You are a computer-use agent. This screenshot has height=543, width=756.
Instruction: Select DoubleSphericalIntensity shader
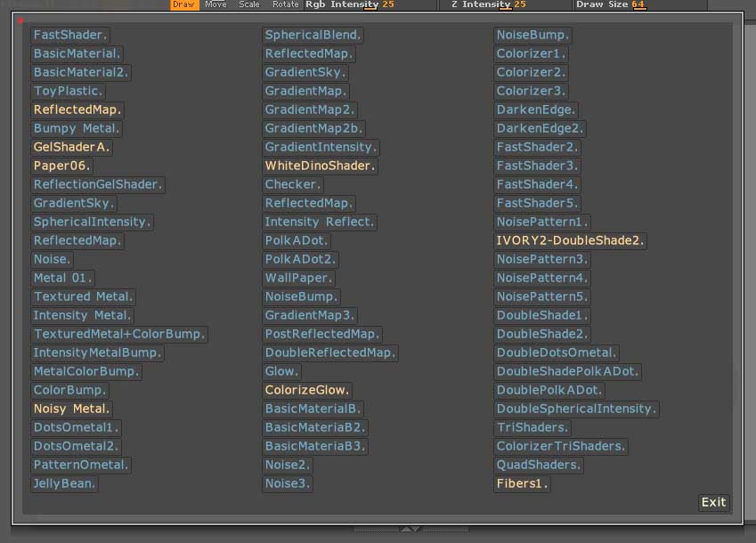[576, 409]
